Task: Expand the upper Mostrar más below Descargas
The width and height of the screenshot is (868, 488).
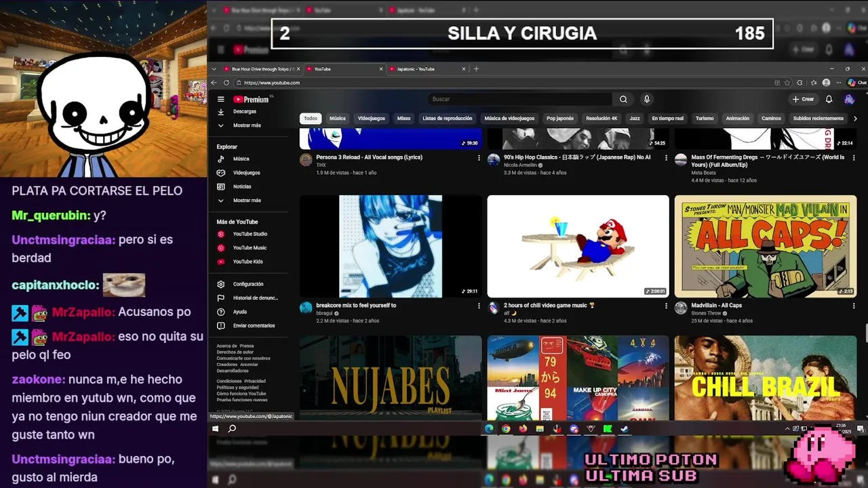Action: (x=248, y=125)
